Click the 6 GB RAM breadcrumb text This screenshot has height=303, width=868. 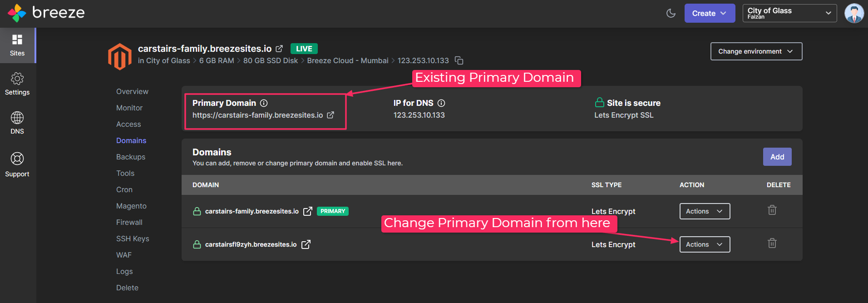[x=217, y=60]
